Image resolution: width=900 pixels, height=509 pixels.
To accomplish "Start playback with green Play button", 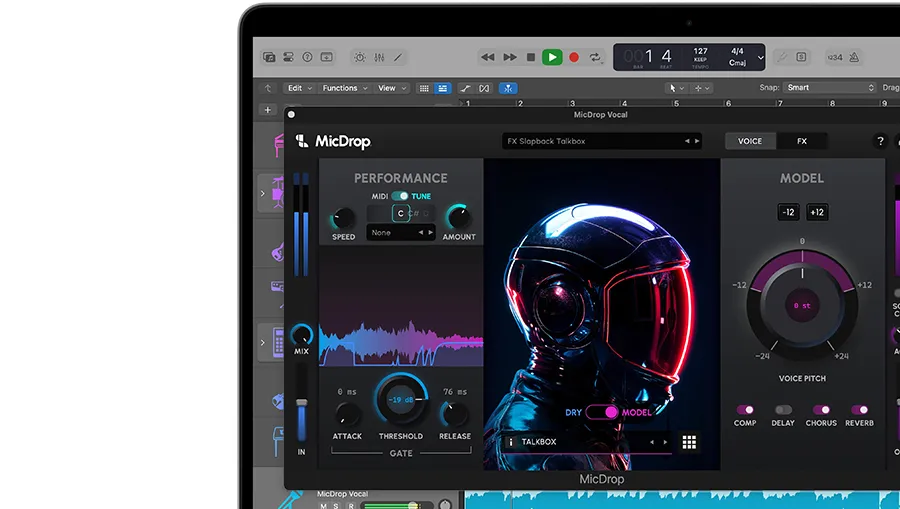I will point(552,57).
